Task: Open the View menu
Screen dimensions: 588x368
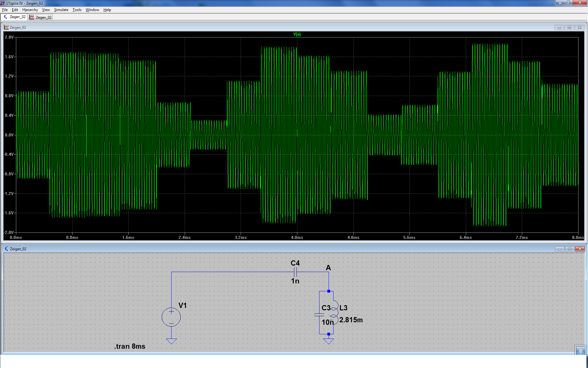Action: coord(46,10)
